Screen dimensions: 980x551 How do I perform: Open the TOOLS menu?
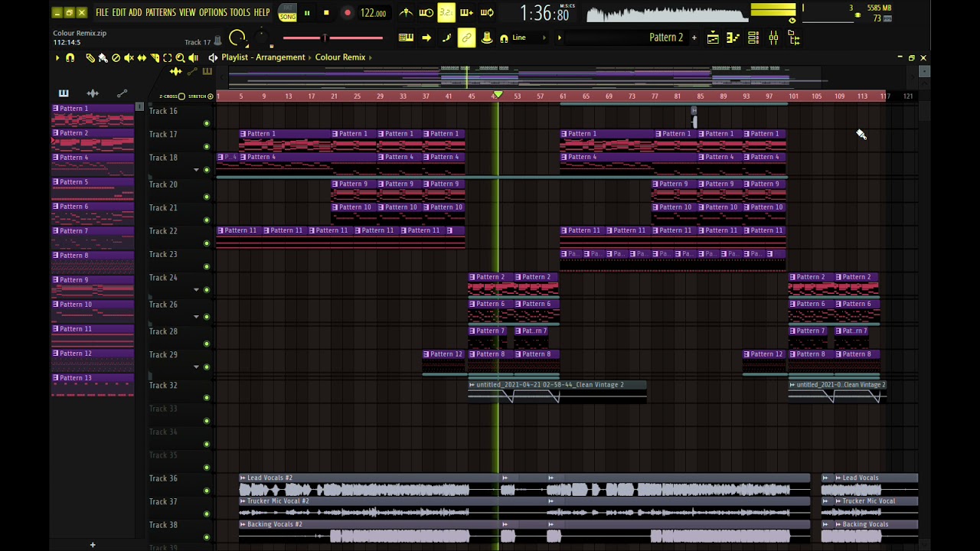[x=240, y=13]
